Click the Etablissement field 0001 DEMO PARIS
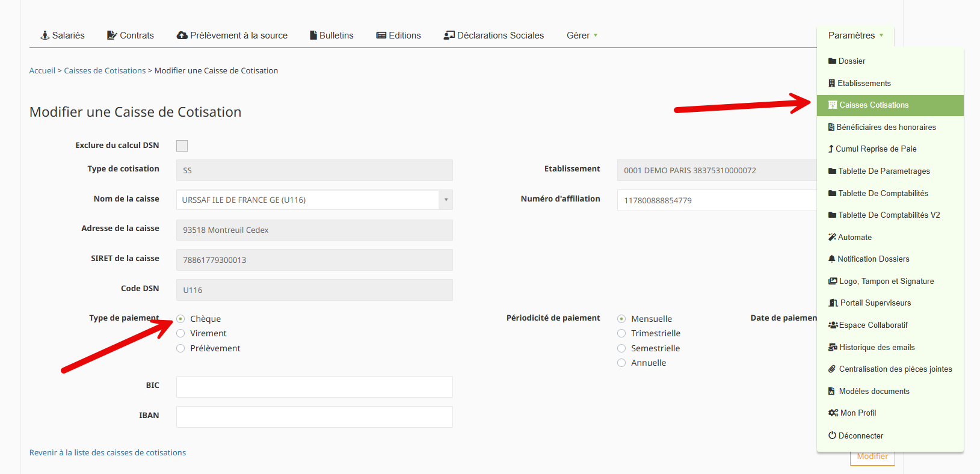 pyautogui.click(x=717, y=170)
